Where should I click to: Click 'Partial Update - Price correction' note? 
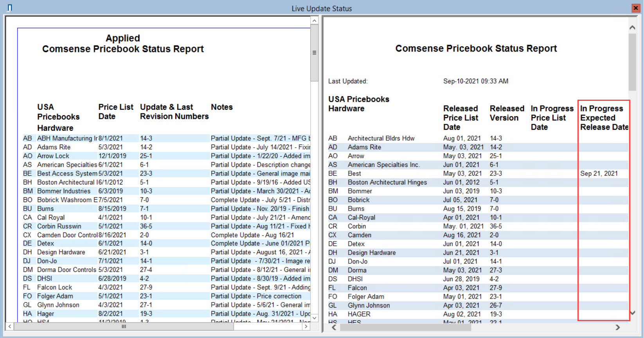[x=256, y=296]
